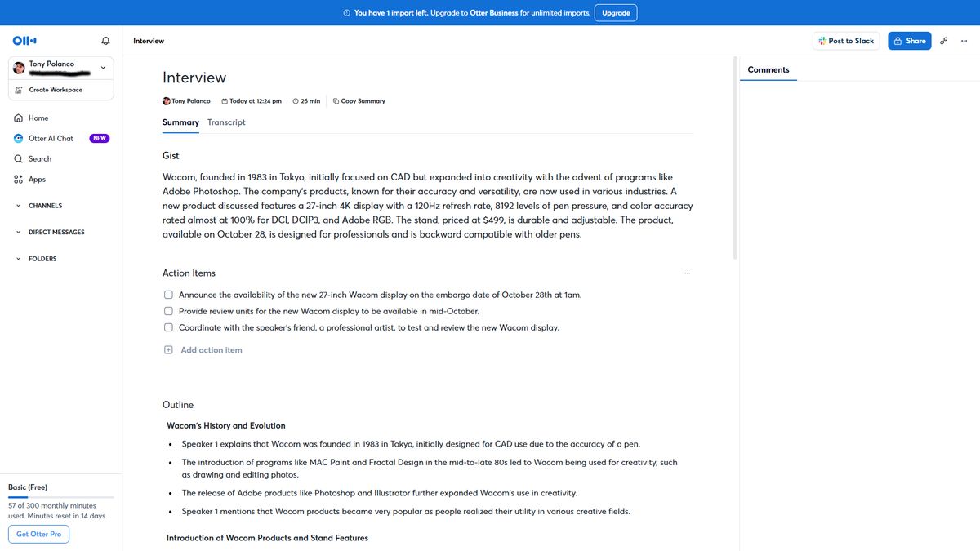This screenshot has height=551, width=980.
Task: Check the announce availability action item
Action: [168, 295]
